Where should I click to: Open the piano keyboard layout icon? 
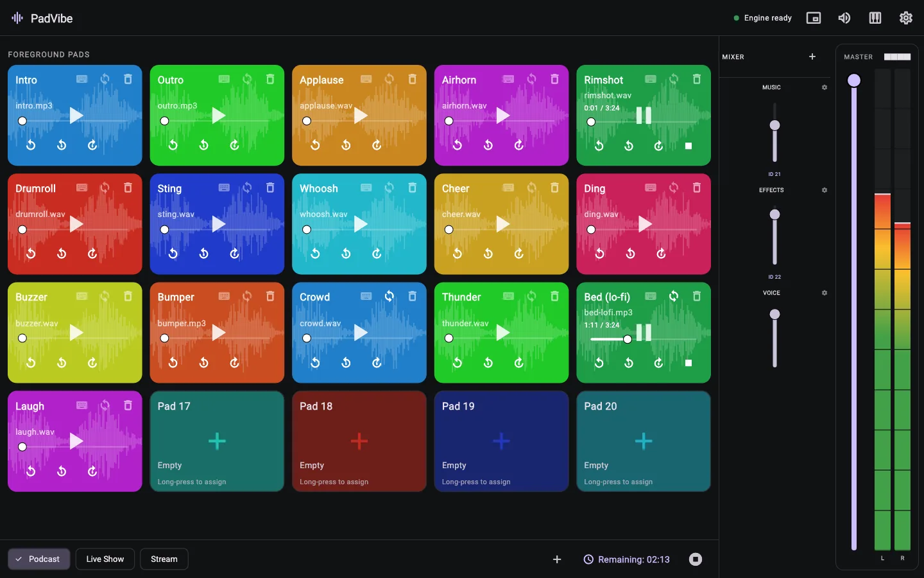(875, 18)
